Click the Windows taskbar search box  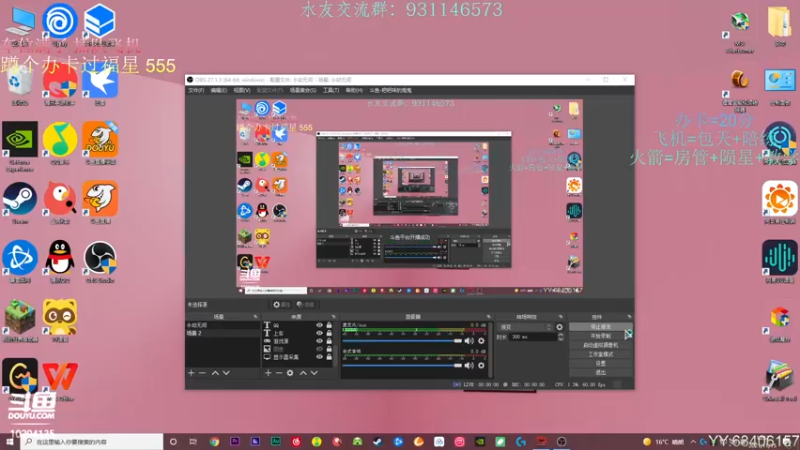point(92,442)
